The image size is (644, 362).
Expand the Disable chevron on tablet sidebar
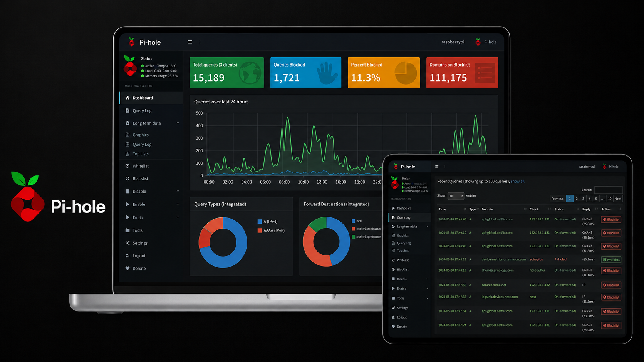(427, 279)
